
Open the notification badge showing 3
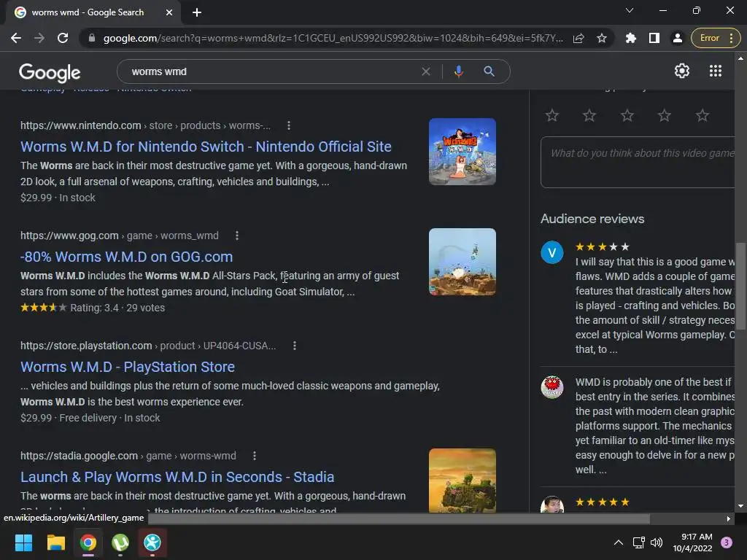point(727,542)
